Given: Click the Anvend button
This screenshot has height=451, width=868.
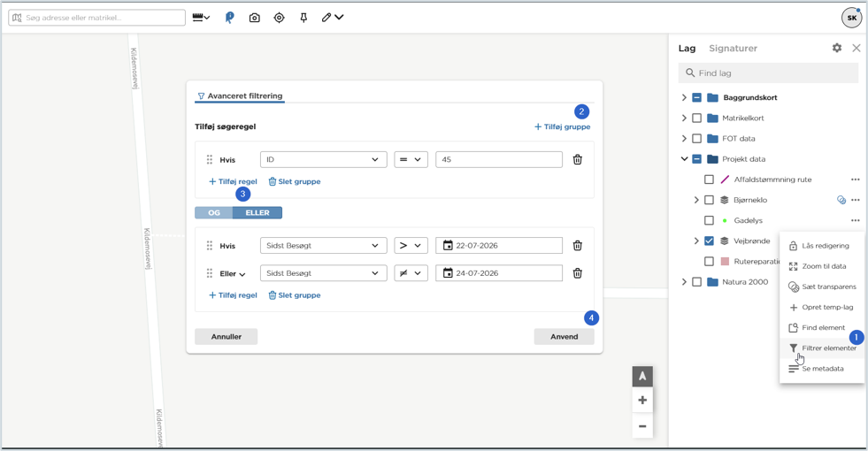Looking at the screenshot, I should [565, 336].
